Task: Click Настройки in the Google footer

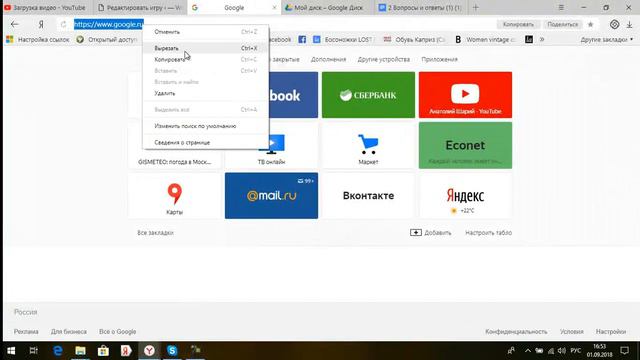Action: pyautogui.click(x=611, y=331)
